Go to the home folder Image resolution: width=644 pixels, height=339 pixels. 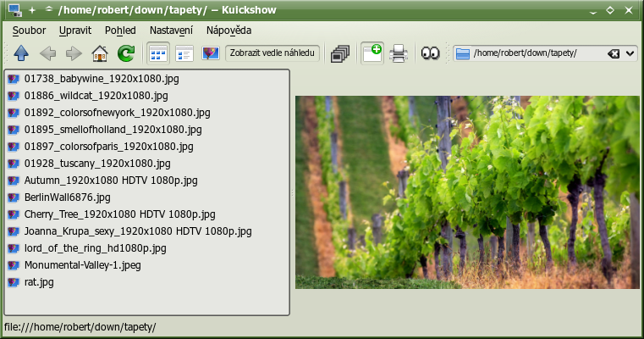pyautogui.click(x=100, y=53)
